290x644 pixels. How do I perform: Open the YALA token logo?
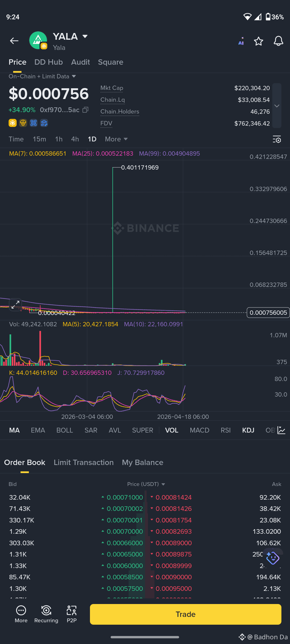pyautogui.click(x=38, y=40)
